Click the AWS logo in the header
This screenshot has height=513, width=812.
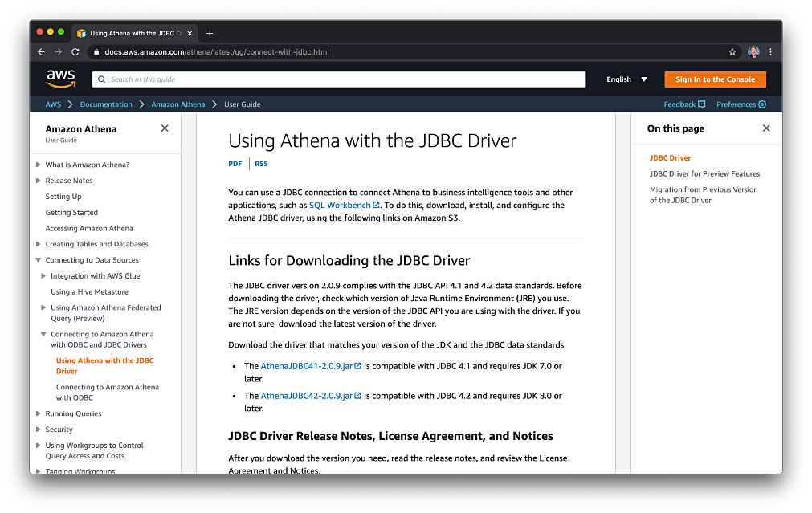tap(61, 79)
